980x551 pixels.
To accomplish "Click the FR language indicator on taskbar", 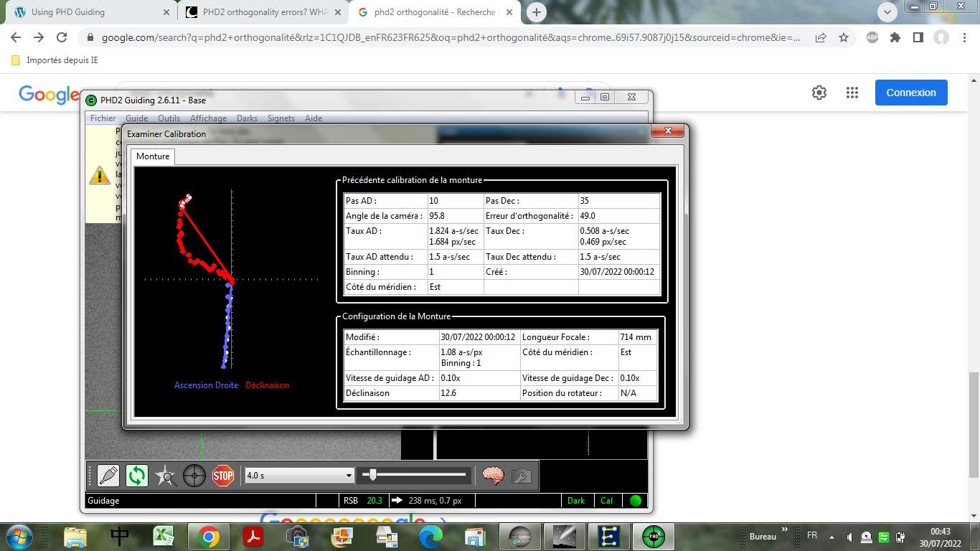I will pyautogui.click(x=812, y=536).
